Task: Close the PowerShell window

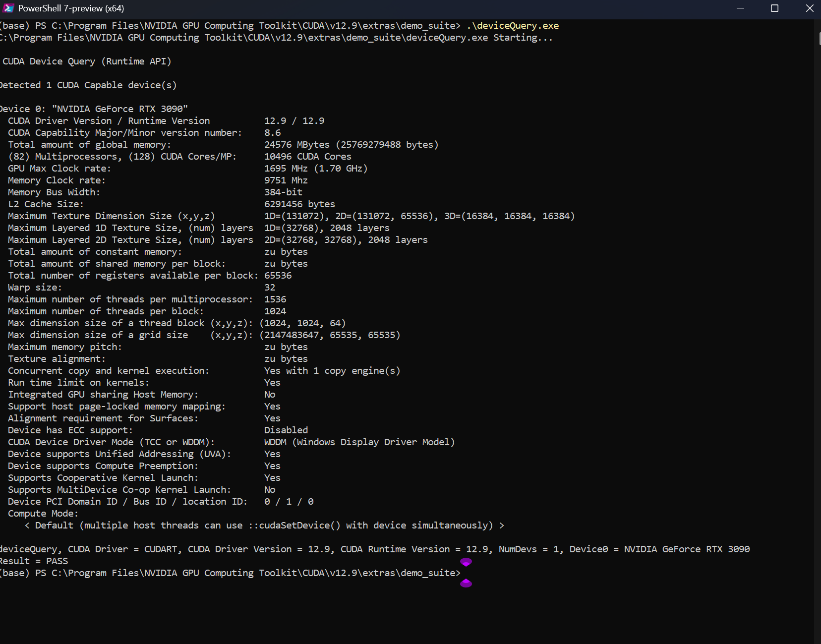Action: coord(809,8)
